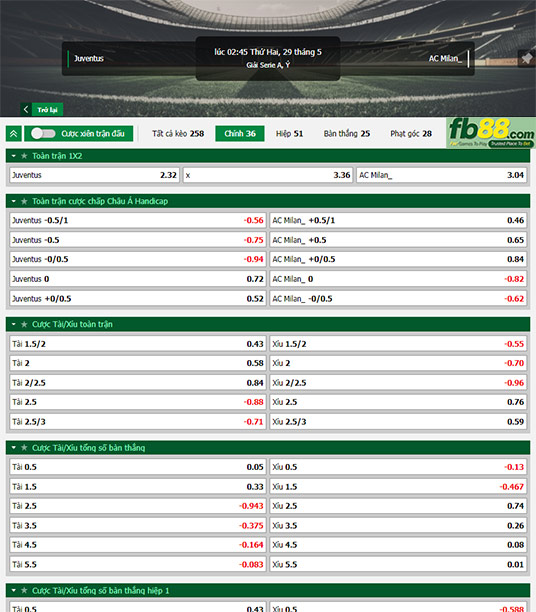Image resolution: width=536 pixels, height=612 pixels.
Task: Star the tổng số bàn thắng section
Action: point(24,448)
